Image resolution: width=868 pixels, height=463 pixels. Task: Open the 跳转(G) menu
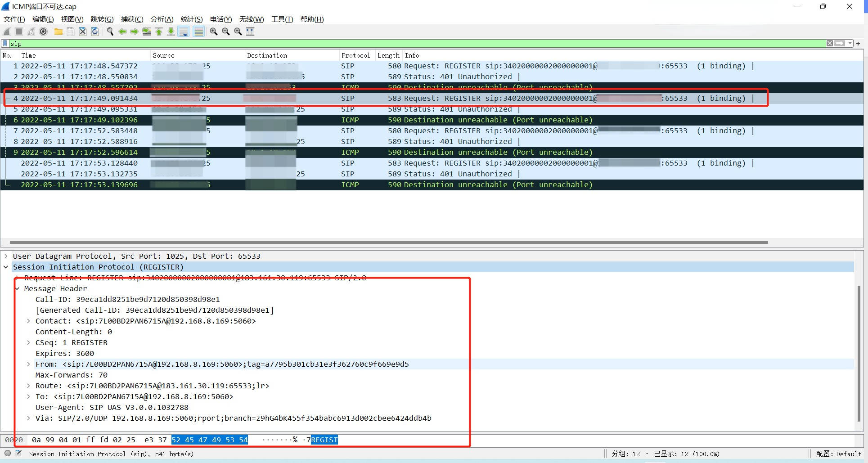[102, 19]
